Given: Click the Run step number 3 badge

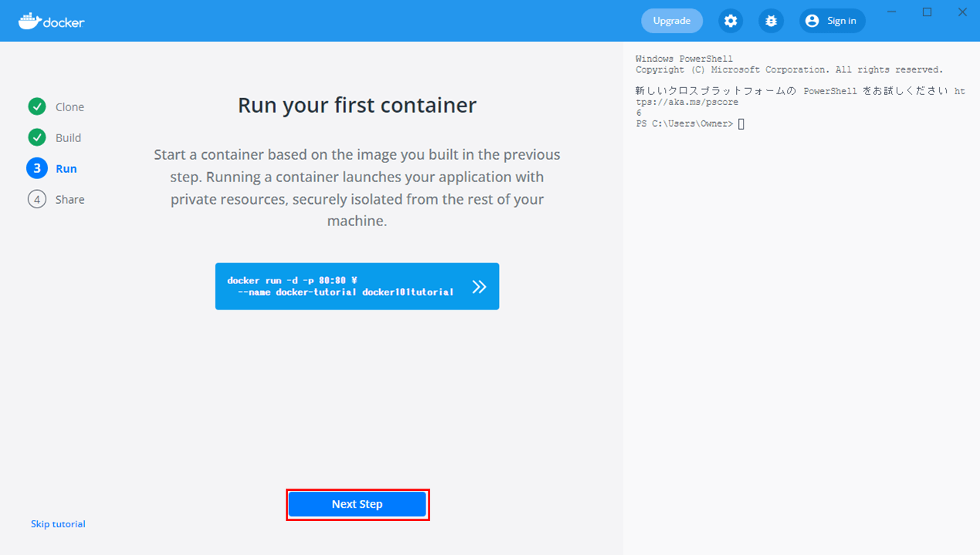Looking at the screenshot, I should pyautogui.click(x=37, y=168).
